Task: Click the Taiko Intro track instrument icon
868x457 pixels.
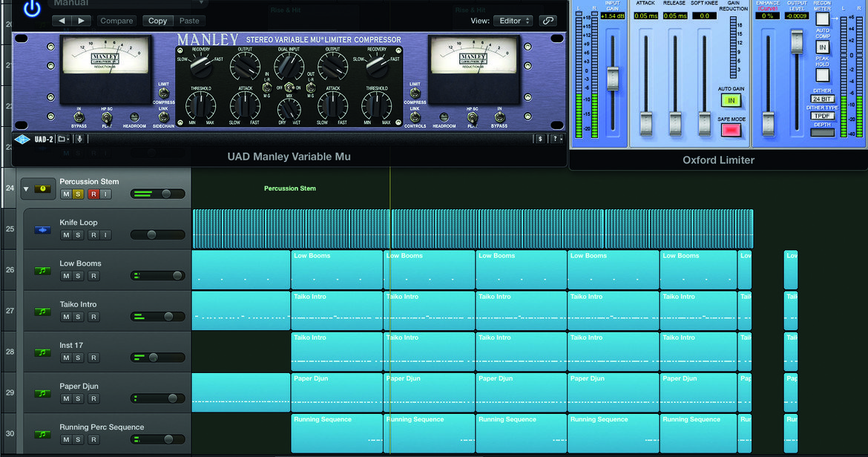Action: [x=42, y=312]
